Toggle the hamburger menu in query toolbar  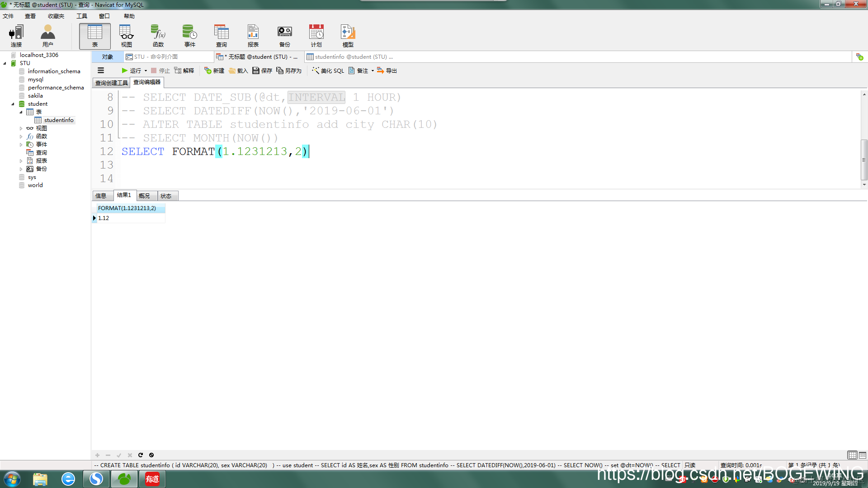pyautogui.click(x=101, y=70)
